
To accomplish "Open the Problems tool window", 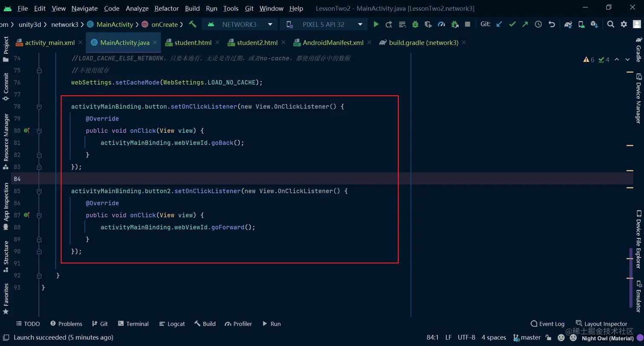I will [x=66, y=324].
